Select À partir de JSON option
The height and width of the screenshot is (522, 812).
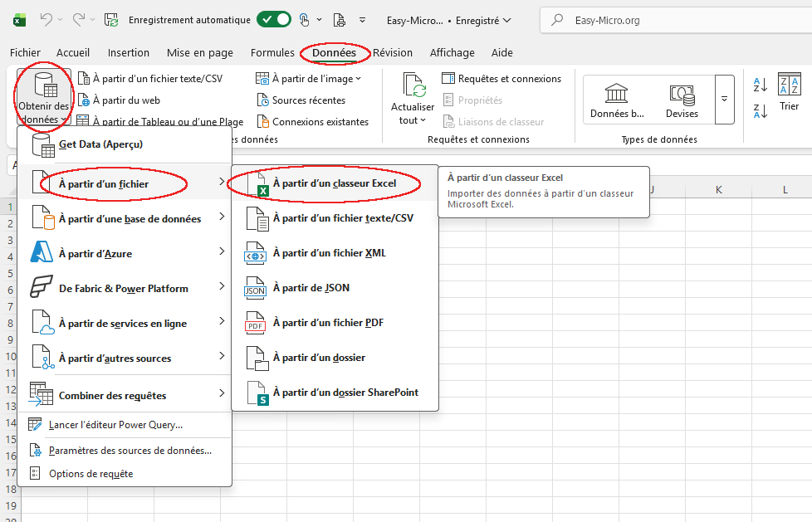pyautogui.click(x=311, y=288)
